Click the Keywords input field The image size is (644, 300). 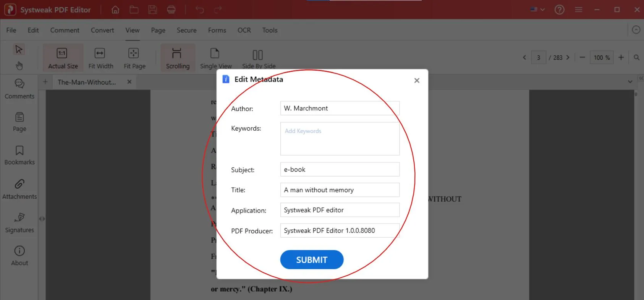point(340,139)
